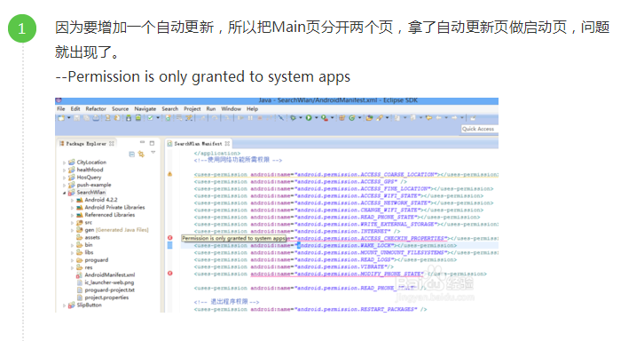Select the gen Generated Java Files folder
644x341 pixels.
pos(113,230)
